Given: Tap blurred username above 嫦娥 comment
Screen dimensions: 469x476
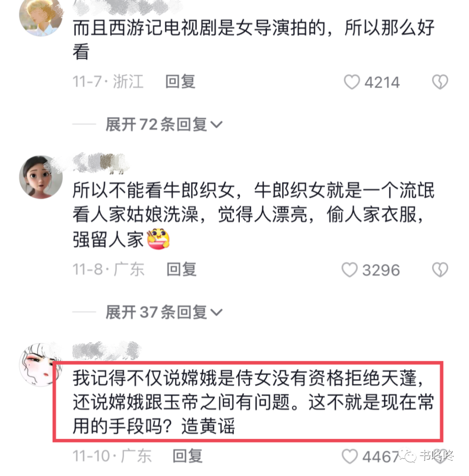Looking at the screenshot, I should (x=106, y=351).
